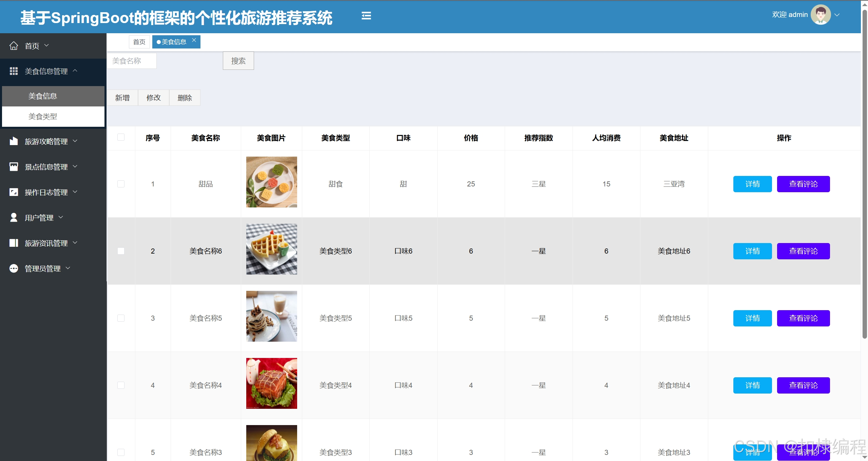Collapse the 美食信息管理 menu chevron
The width and height of the screenshot is (868, 461).
coord(75,71)
